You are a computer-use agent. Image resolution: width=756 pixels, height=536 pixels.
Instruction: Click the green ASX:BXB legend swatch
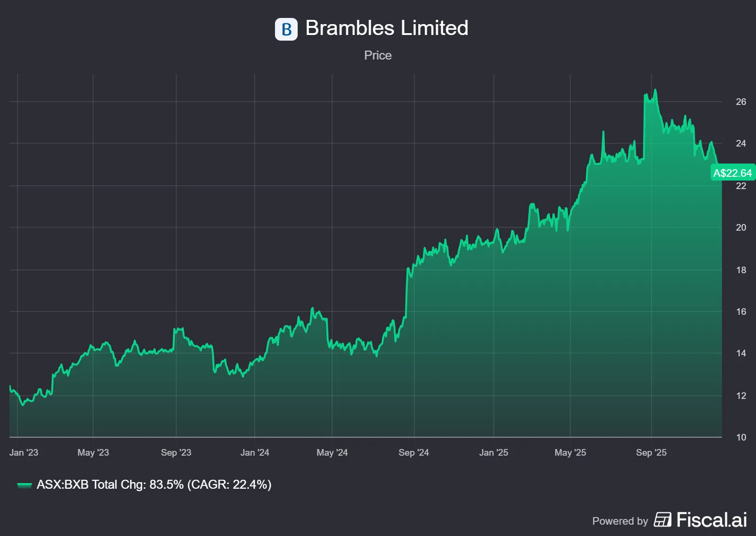(x=24, y=485)
